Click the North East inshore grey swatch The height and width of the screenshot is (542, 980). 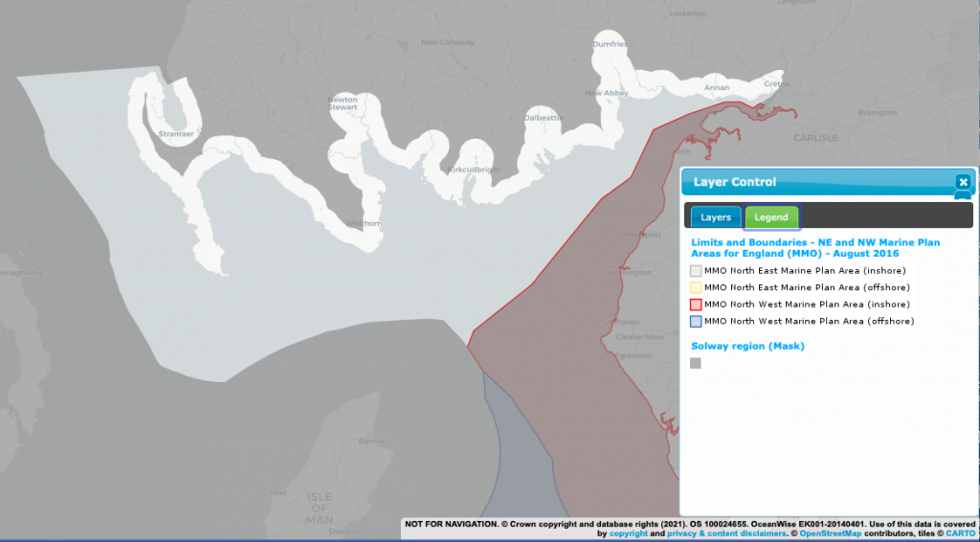tap(697, 270)
